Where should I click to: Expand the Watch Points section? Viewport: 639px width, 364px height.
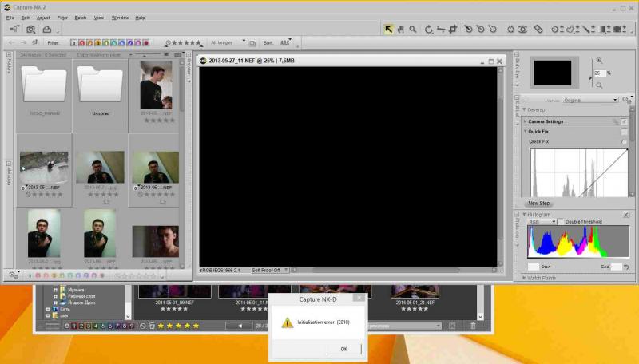pos(524,278)
